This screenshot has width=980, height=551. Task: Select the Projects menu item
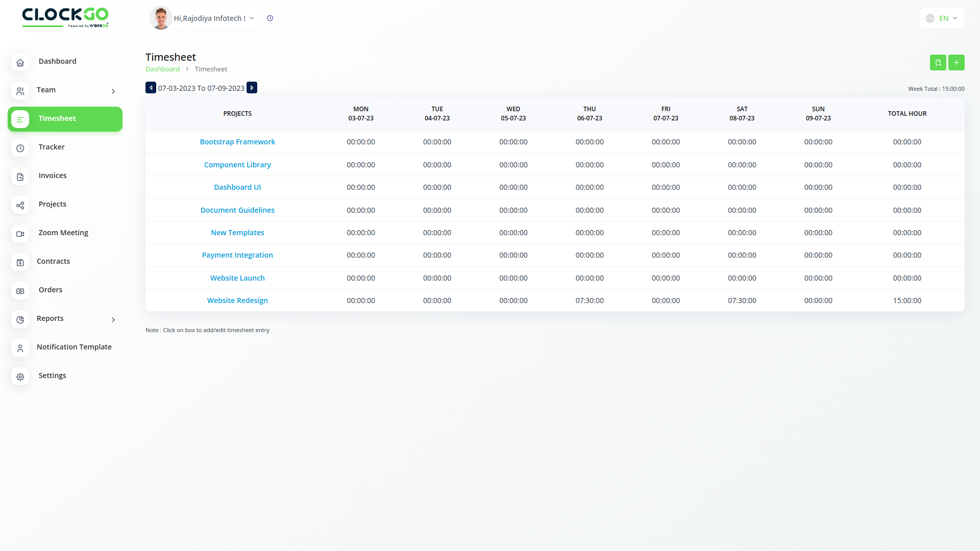[52, 204]
